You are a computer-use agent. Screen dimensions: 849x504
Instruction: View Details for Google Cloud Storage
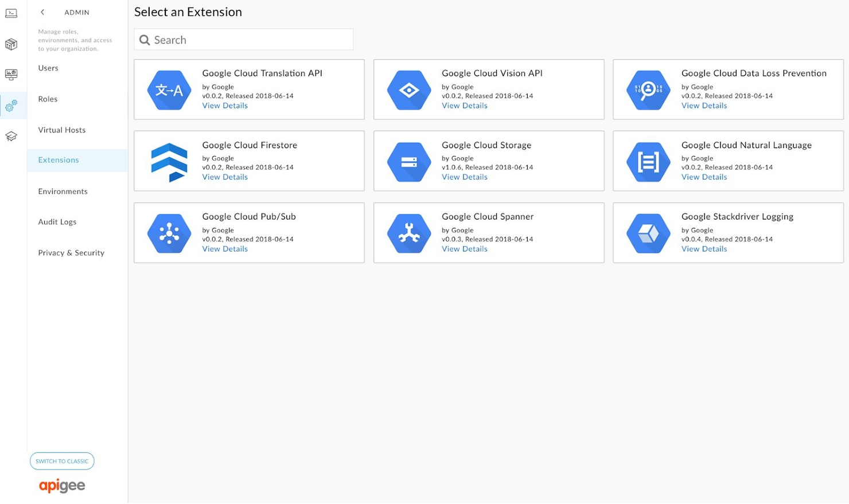[x=464, y=177]
